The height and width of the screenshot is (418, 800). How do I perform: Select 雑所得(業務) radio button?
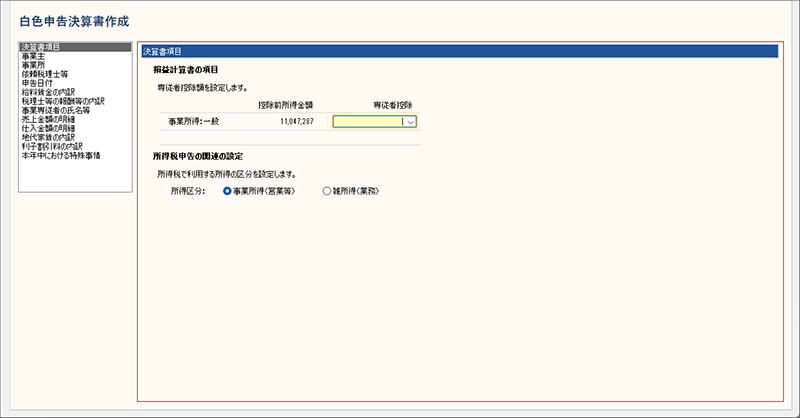pyautogui.click(x=326, y=190)
